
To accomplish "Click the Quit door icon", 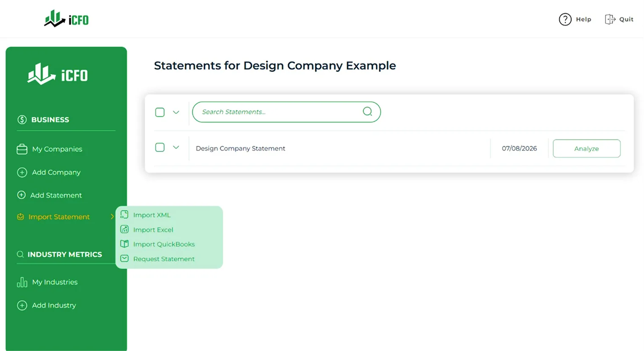I will click(x=610, y=19).
